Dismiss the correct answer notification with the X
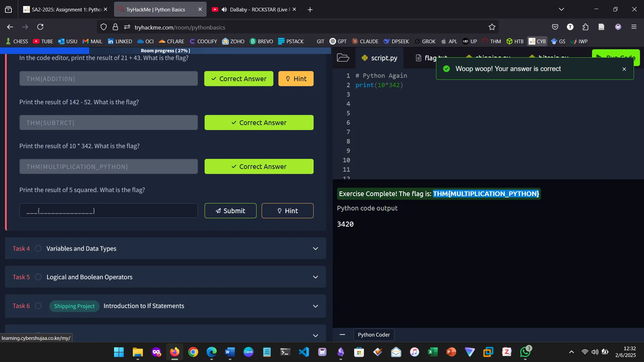Screen dimensions: 644x362 tap(624, 69)
